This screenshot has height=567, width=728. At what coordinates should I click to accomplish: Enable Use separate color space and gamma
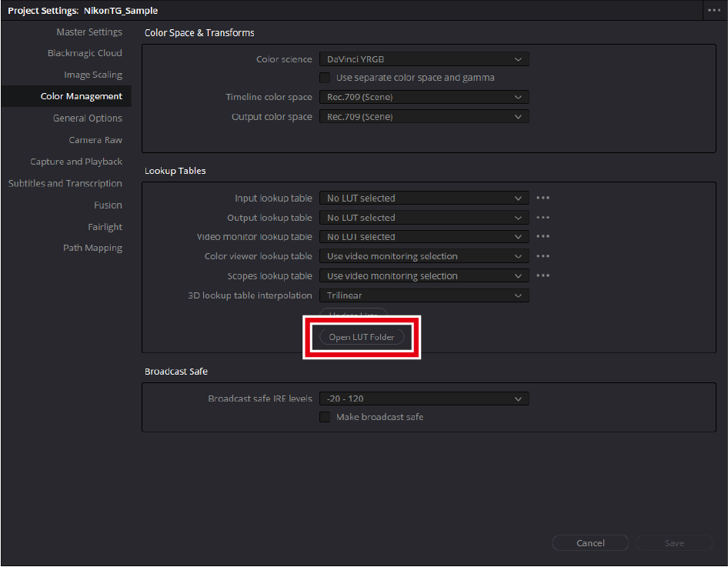325,78
